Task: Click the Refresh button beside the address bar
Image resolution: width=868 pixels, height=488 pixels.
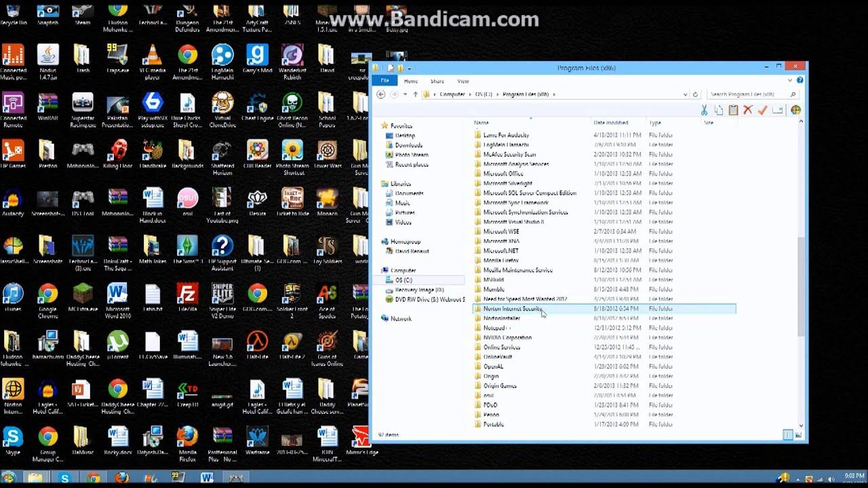Action: 695,94
